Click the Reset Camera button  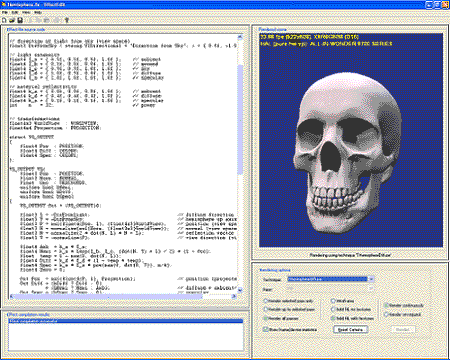click(x=350, y=329)
